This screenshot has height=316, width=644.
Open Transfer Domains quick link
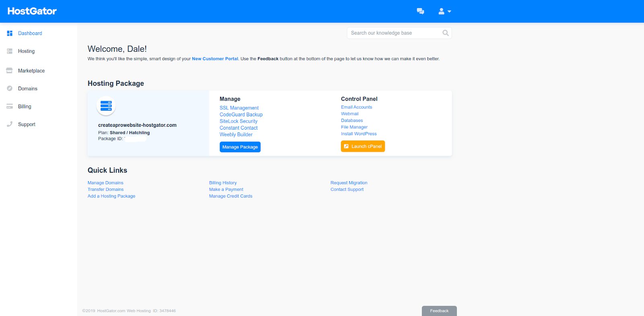click(x=106, y=190)
